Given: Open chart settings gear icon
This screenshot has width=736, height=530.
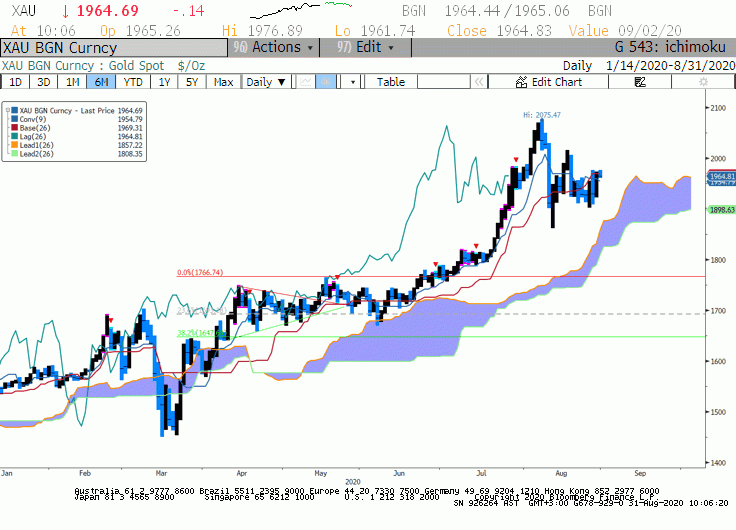Looking at the screenshot, I should 703,82.
